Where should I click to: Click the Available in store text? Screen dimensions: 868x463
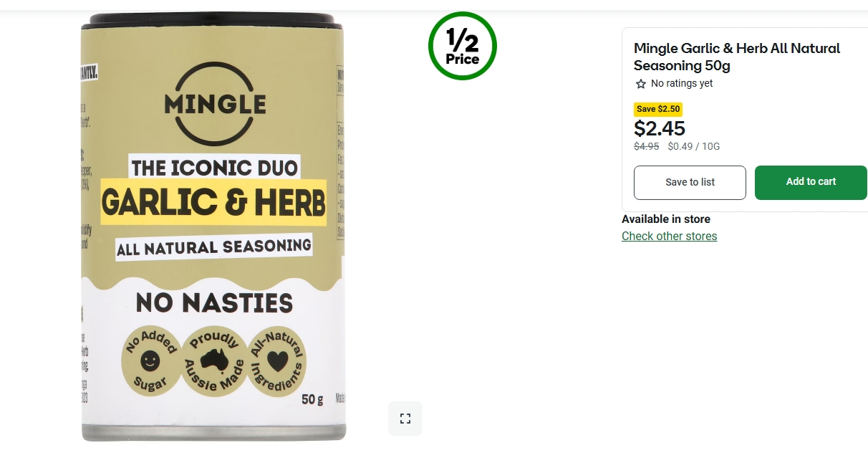[666, 219]
